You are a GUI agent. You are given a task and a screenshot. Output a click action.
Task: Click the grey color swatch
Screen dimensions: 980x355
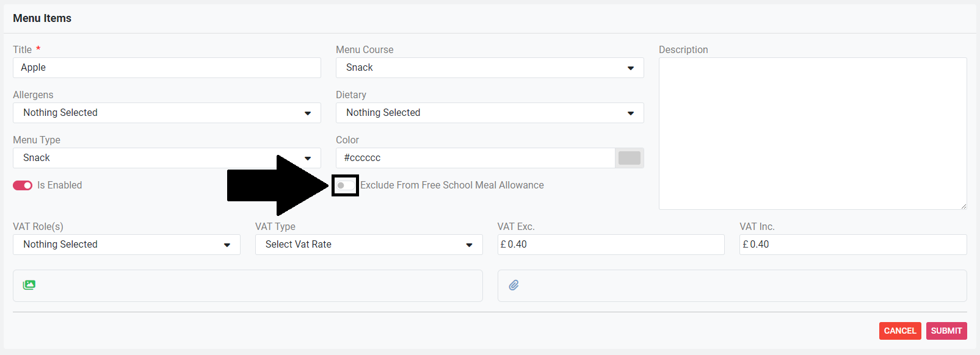630,158
